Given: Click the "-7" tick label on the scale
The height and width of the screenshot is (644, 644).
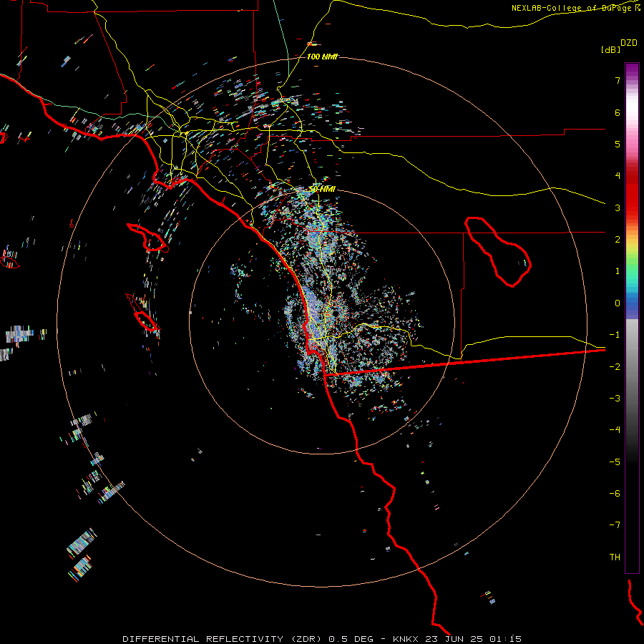Looking at the screenshot, I should [615, 525].
